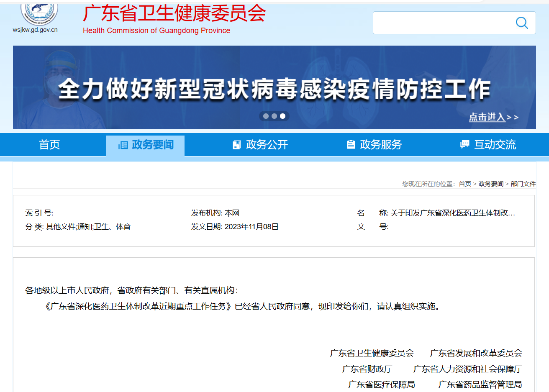Select the first banner carousel dot
The image size is (549, 392).
point(266,116)
